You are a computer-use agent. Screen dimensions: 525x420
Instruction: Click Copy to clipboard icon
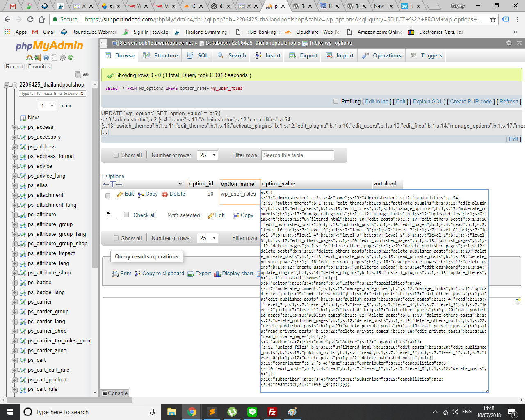click(x=137, y=274)
